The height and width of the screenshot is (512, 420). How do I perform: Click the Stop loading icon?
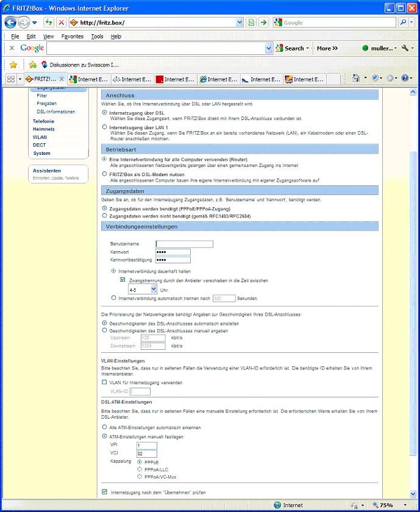(x=61, y=23)
